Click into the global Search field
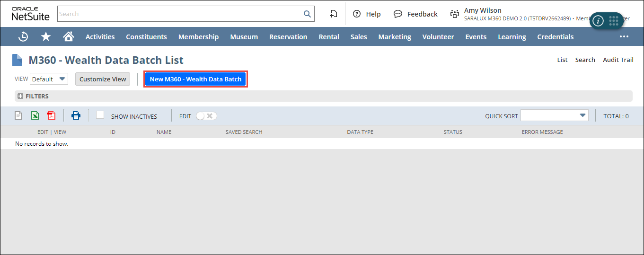Viewport: 644px width, 255px height. click(180, 14)
